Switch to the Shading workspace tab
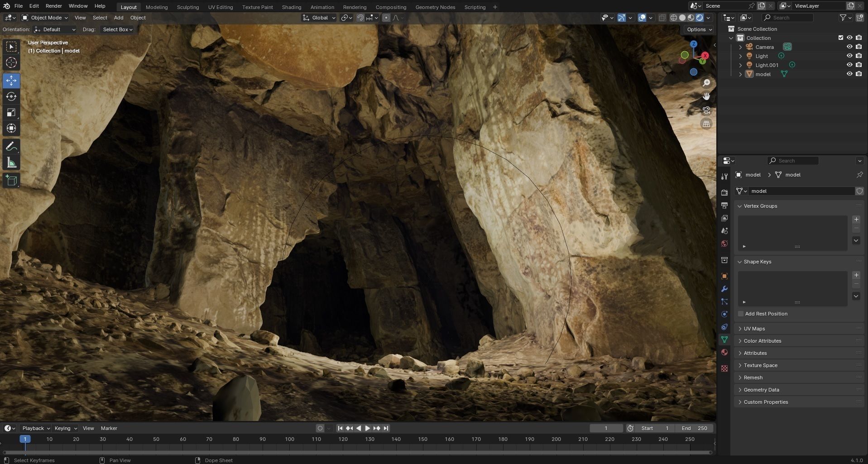Viewport: 868px width, 464px height. click(291, 7)
